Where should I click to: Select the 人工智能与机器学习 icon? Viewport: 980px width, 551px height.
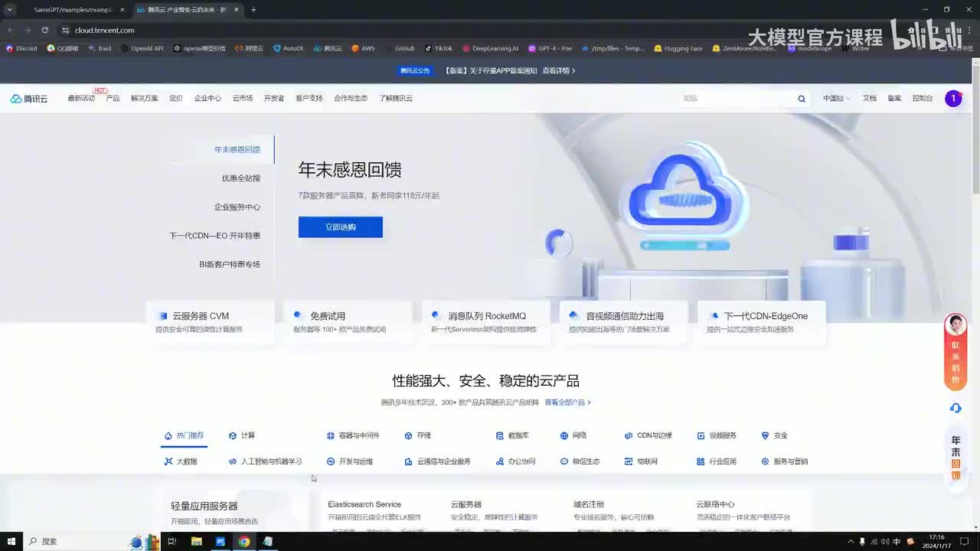pyautogui.click(x=233, y=461)
